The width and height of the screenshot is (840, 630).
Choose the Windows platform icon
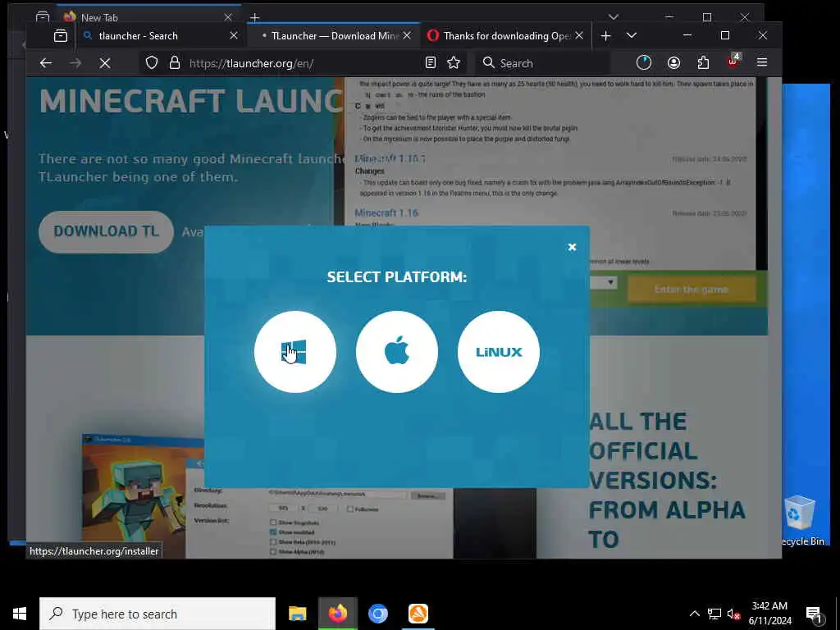point(295,352)
